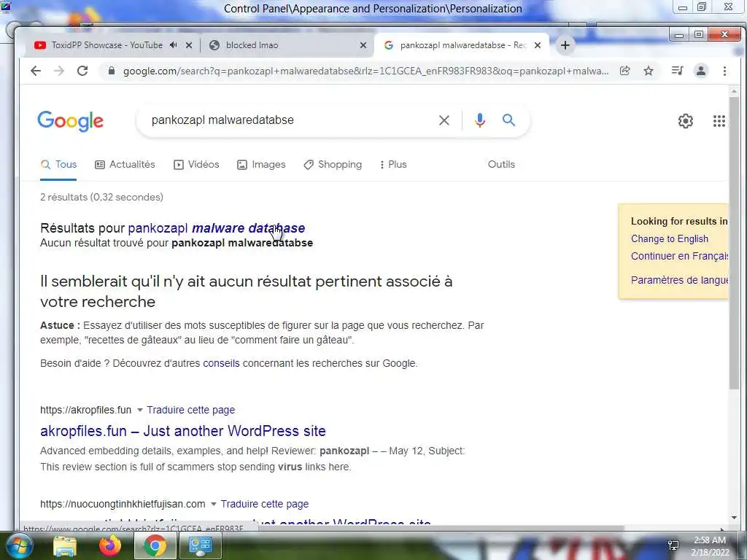This screenshot has height=560, width=747.
Task: Open Google settings gear
Action: click(686, 121)
